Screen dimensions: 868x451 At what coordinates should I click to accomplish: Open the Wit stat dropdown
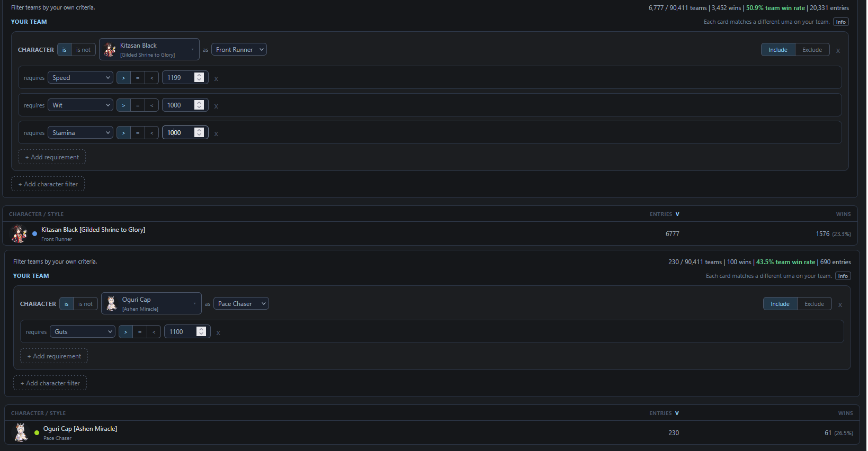(x=80, y=105)
